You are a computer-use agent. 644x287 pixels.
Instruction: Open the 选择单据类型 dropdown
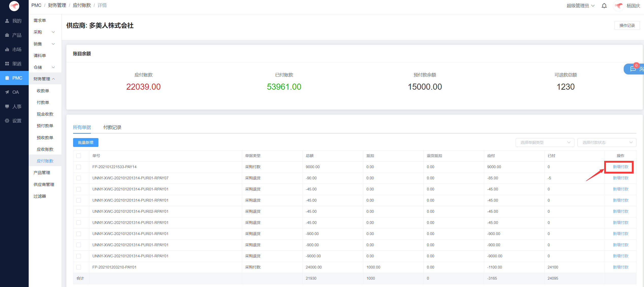545,142
